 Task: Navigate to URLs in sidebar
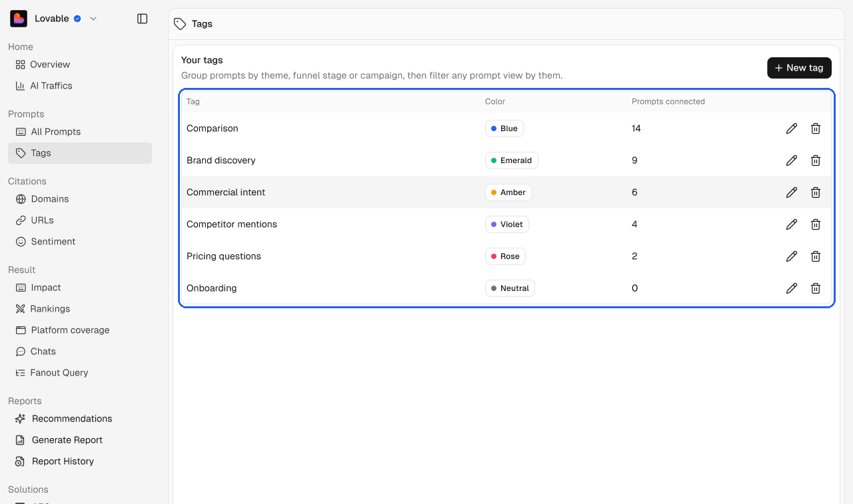[80, 220]
